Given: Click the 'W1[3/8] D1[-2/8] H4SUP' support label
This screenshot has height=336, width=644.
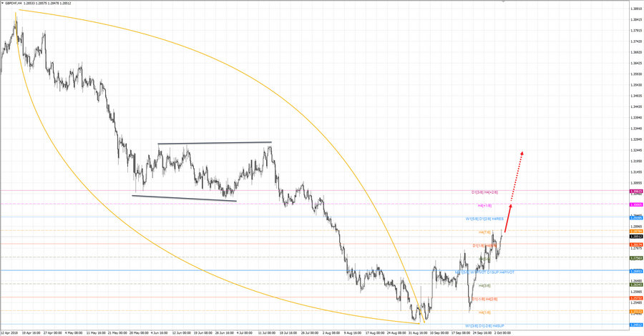Looking at the screenshot, I should tap(484, 326).
